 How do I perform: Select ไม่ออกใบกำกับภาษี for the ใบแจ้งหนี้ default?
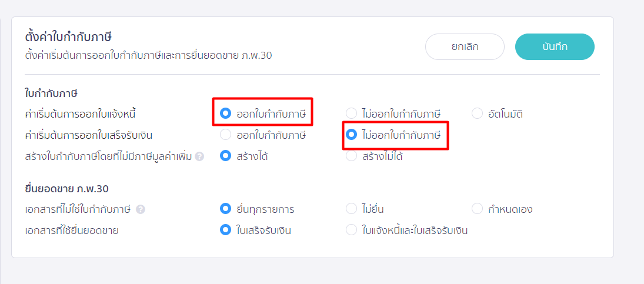[351, 113]
